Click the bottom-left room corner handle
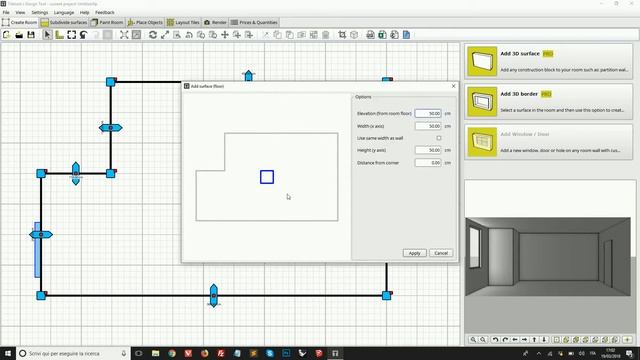 tap(41, 296)
